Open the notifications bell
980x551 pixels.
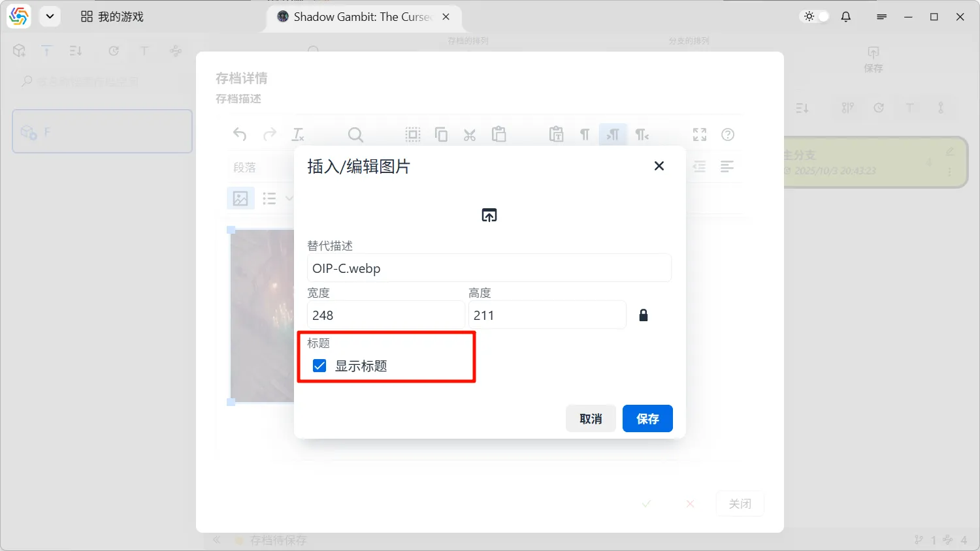[x=846, y=17]
